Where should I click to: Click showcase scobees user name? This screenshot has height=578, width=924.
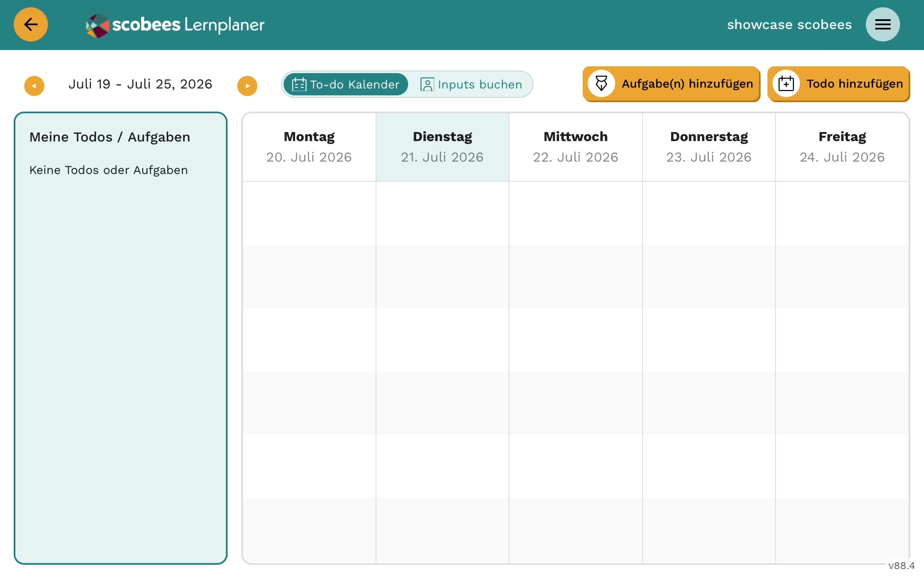coord(789,25)
